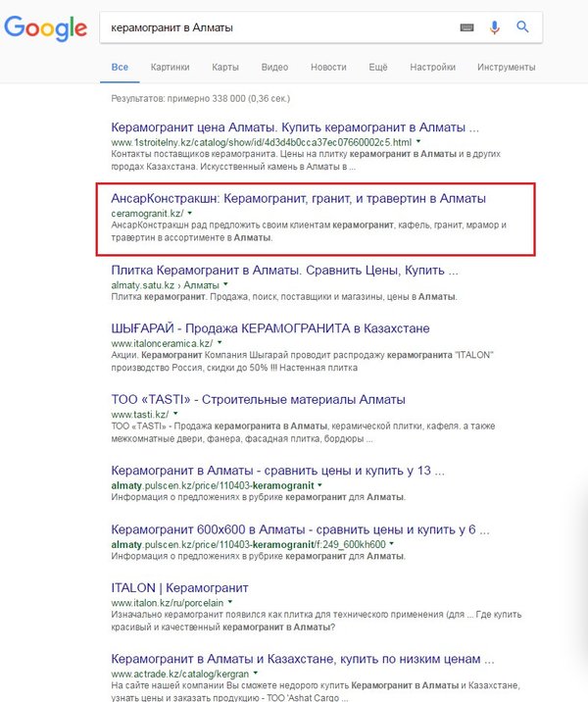
Task: Open ТОО «TASTI» Строительные материалы link
Action: pyautogui.click(x=250, y=400)
